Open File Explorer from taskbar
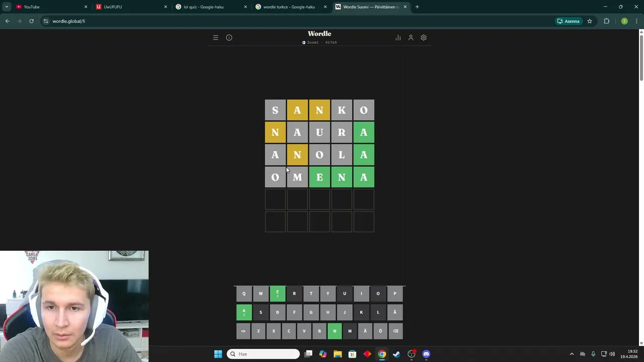This screenshot has width=644, height=362. coord(338,354)
